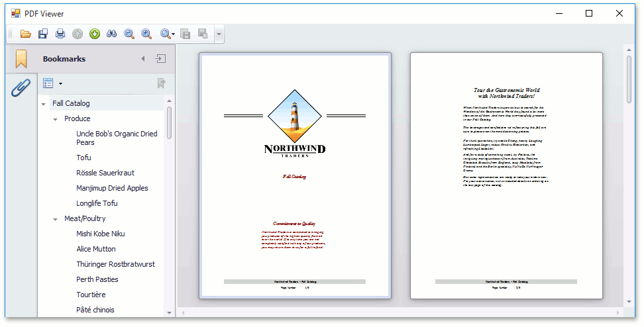Switch to the Attachments paperclip tab
The image size is (644, 327).
point(21,88)
